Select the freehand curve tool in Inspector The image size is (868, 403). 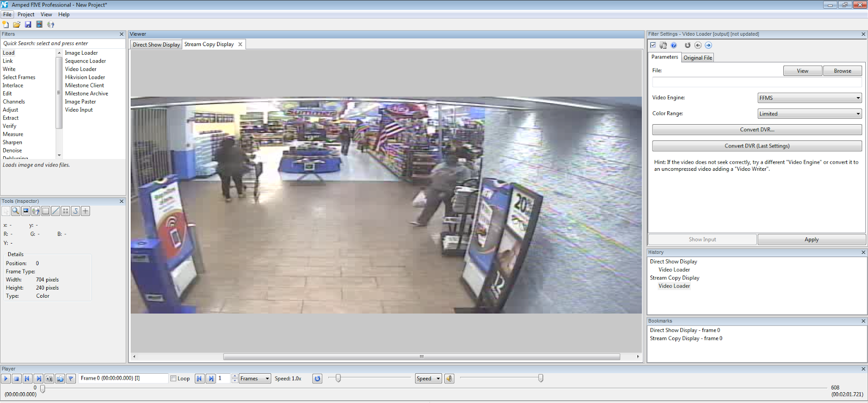click(x=75, y=211)
